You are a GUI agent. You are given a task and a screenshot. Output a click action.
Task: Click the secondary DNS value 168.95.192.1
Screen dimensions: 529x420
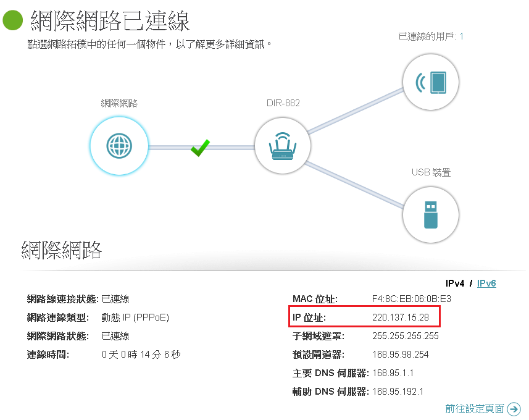click(x=398, y=392)
